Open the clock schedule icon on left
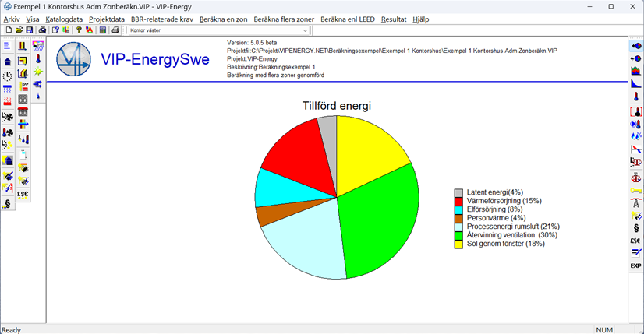The height and width of the screenshot is (334, 644). click(x=8, y=76)
